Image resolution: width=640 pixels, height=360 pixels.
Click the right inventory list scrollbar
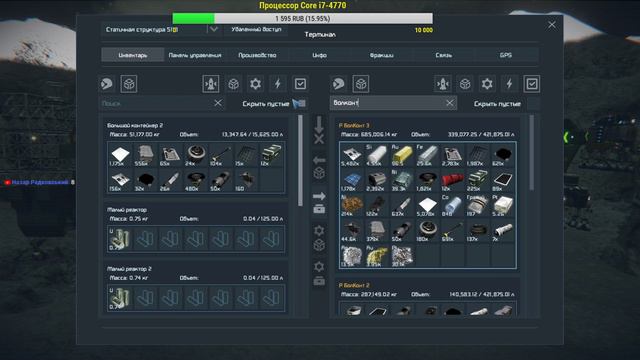(x=531, y=153)
